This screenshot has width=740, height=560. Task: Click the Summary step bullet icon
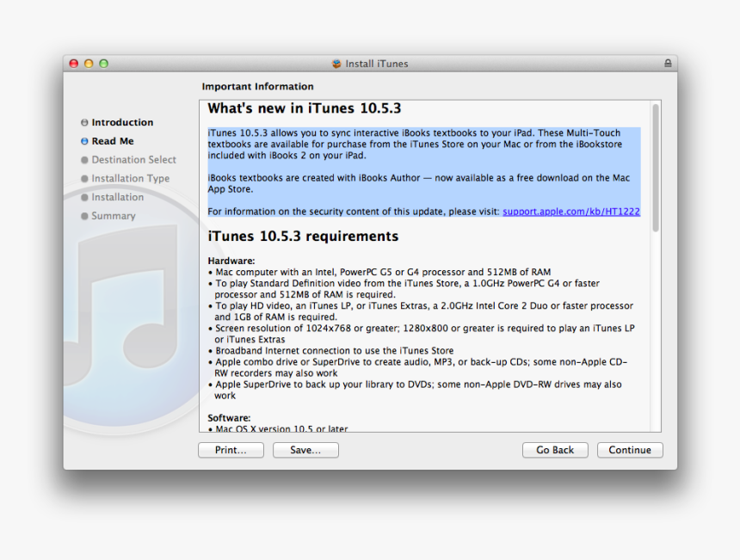(84, 216)
